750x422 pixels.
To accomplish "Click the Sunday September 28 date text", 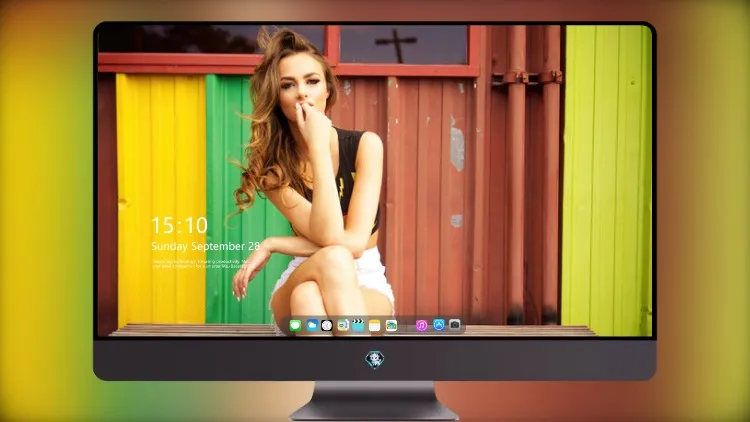I will pyautogui.click(x=206, y=246).
